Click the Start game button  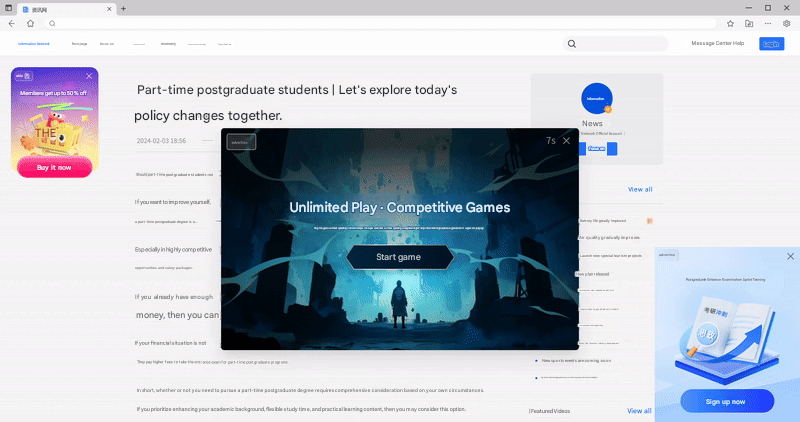(398, 257)
